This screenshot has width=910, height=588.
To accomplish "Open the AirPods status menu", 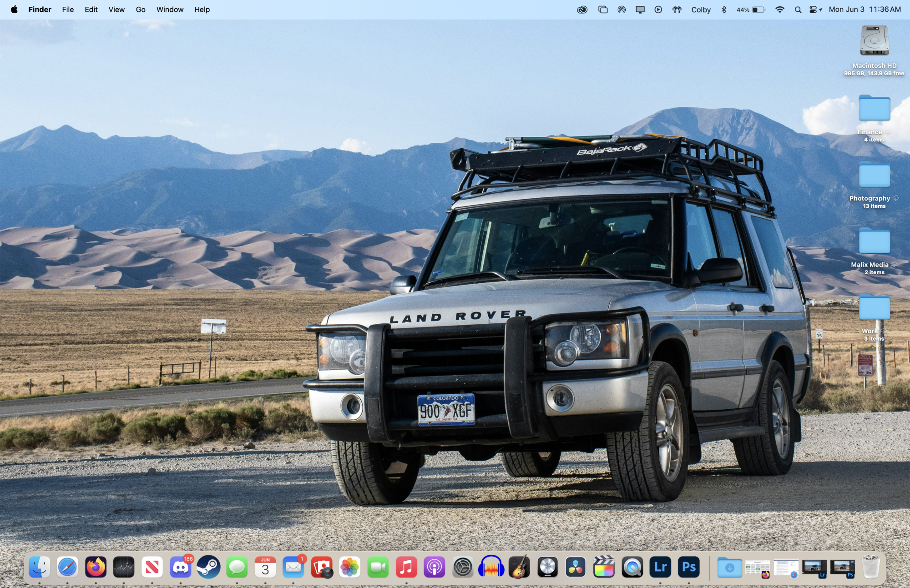I will (x=677, y=10).
